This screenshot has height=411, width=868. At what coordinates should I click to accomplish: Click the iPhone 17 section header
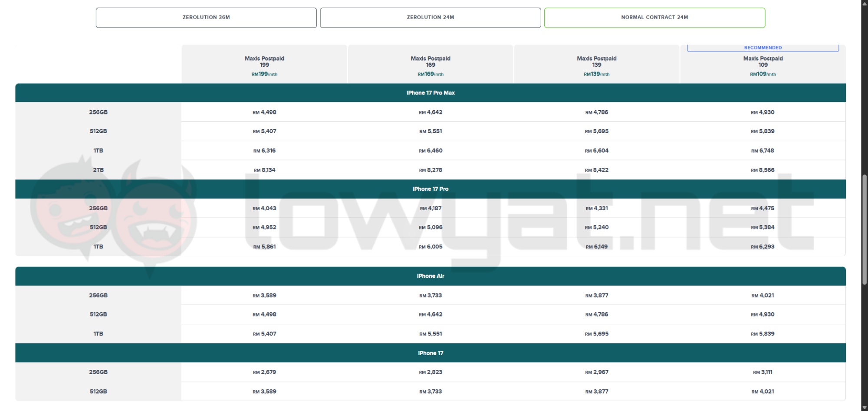point(431,353)
